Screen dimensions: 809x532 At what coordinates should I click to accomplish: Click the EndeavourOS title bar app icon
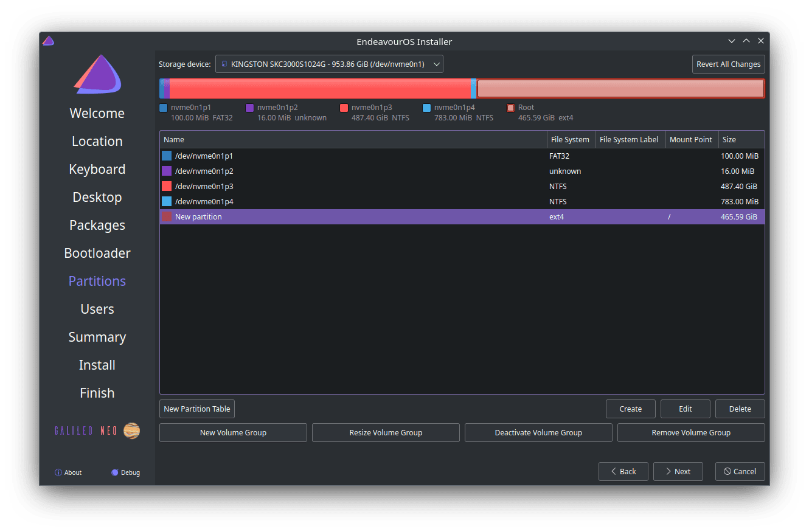tap(49, 41)
